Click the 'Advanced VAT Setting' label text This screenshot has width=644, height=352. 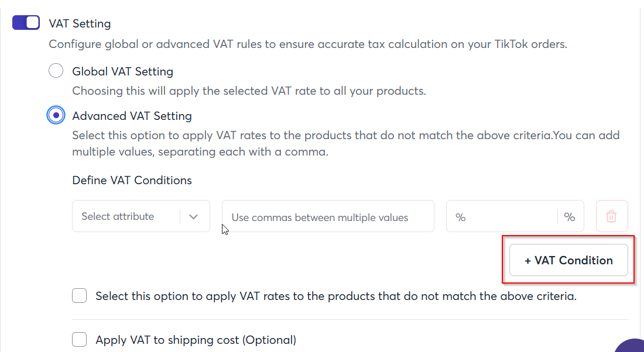(x=132, y=116)
